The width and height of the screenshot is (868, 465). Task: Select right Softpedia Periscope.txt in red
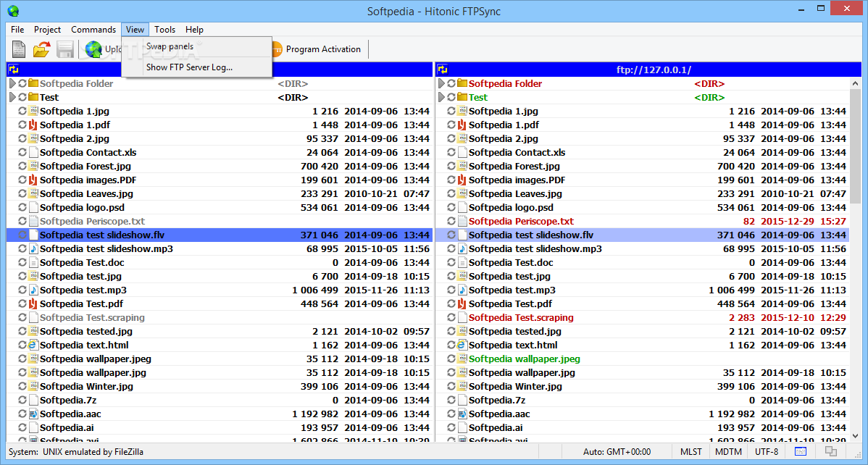click(521, 221)
